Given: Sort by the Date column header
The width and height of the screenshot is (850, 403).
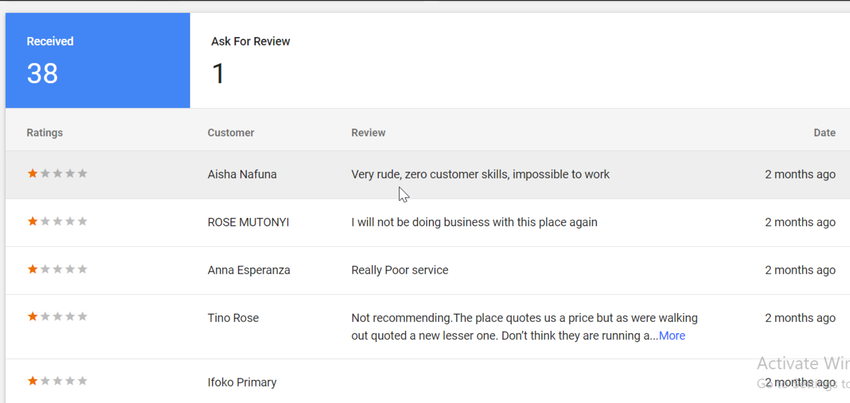Looking at the screenshot, I should point(824,133).
